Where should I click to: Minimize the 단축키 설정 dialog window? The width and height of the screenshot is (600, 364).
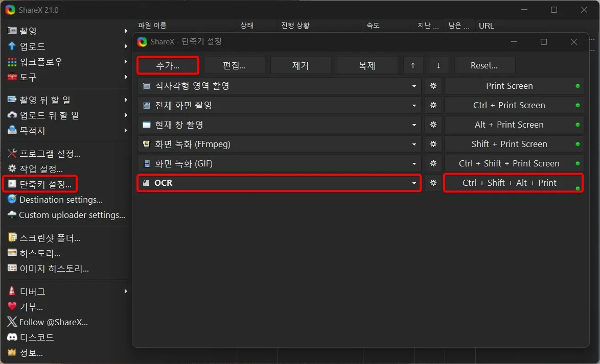coord(514,42)
